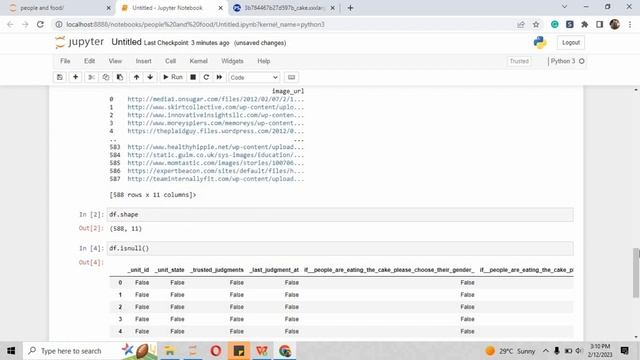Click the page vertical scrollbar thumb
Viewport: 640px width, 360px height.
(636, 273)
